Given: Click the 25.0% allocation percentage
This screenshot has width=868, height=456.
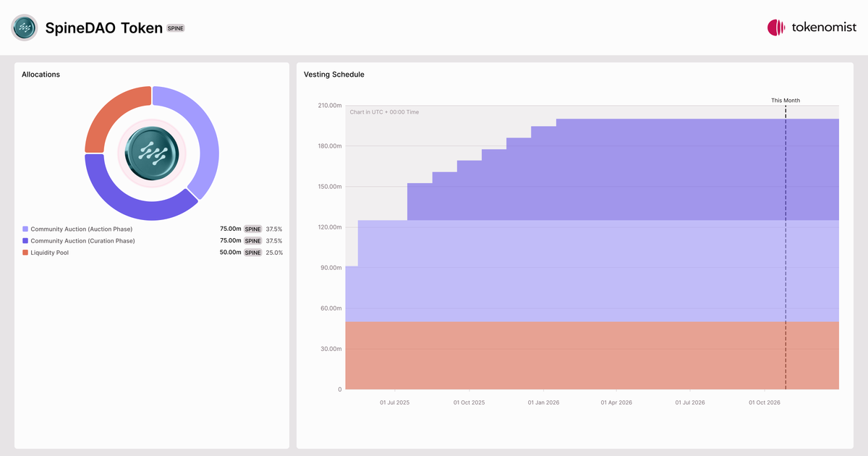Looking at the screenshot, I should 274,253.
